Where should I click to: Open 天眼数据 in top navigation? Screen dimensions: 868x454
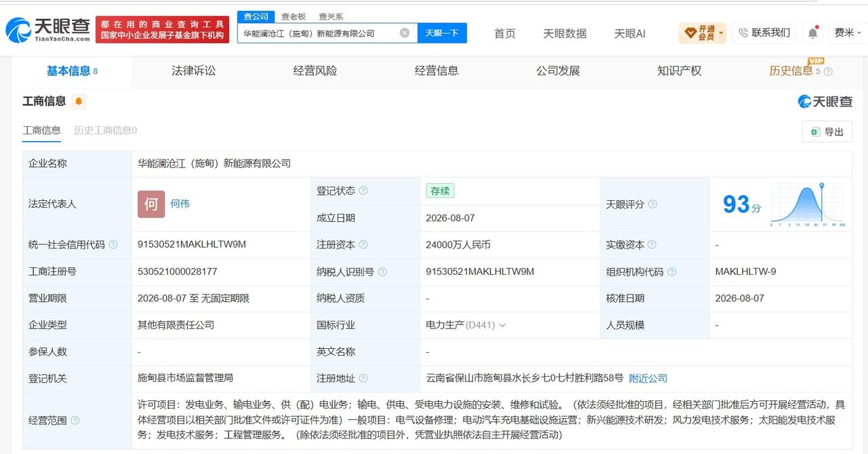pyautogui.click(x=565, y=33)
